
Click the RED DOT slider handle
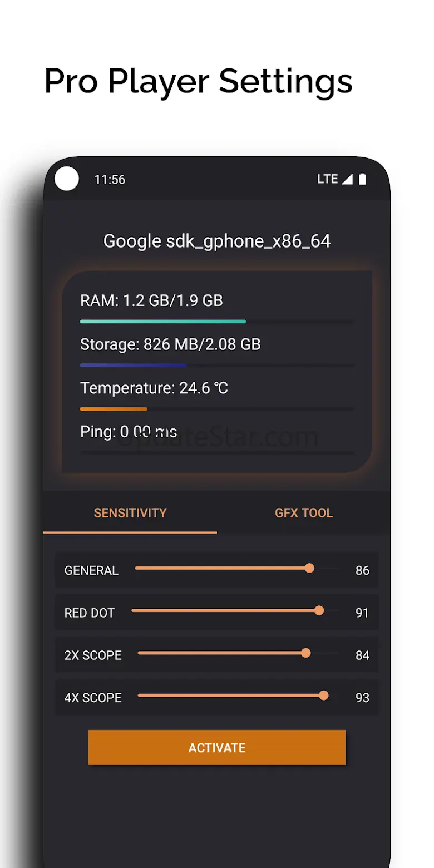click(x=319, y=610)
